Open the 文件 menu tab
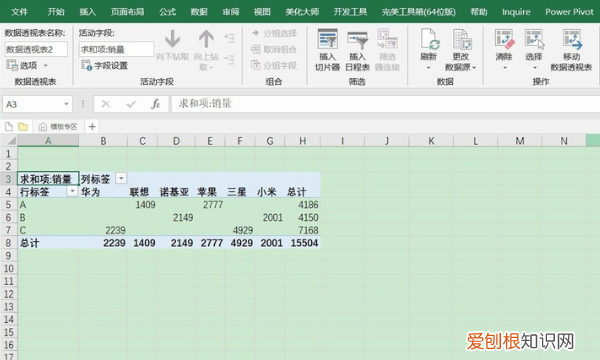Image resolution: width=600 pixels, height=360 pixels. coord(19,12)
